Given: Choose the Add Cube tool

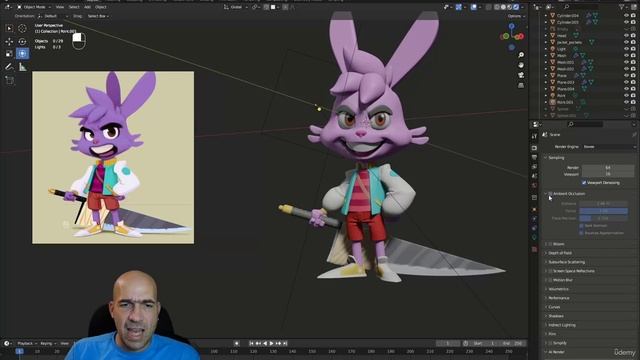Looking at the screenshot, I should click(9, 80).
